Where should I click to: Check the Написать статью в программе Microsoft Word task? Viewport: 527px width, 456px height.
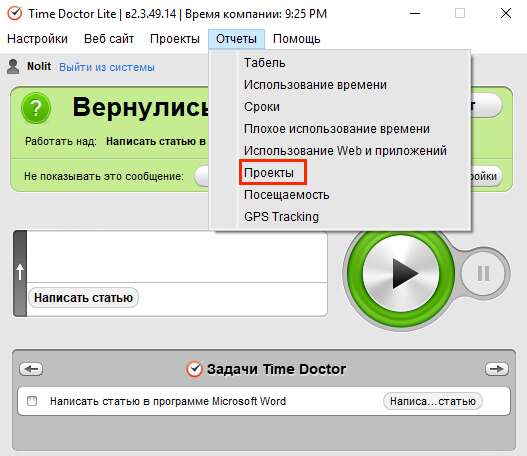(32, 401)
